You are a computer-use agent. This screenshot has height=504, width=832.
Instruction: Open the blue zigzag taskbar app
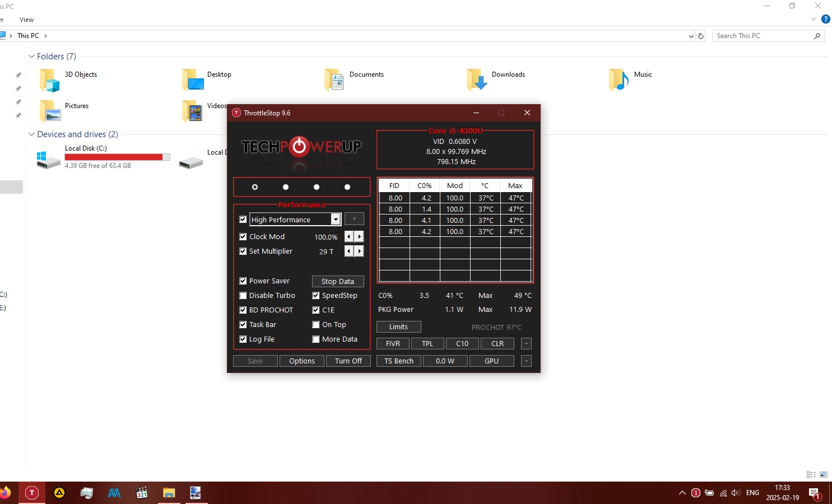click(114, 493)
